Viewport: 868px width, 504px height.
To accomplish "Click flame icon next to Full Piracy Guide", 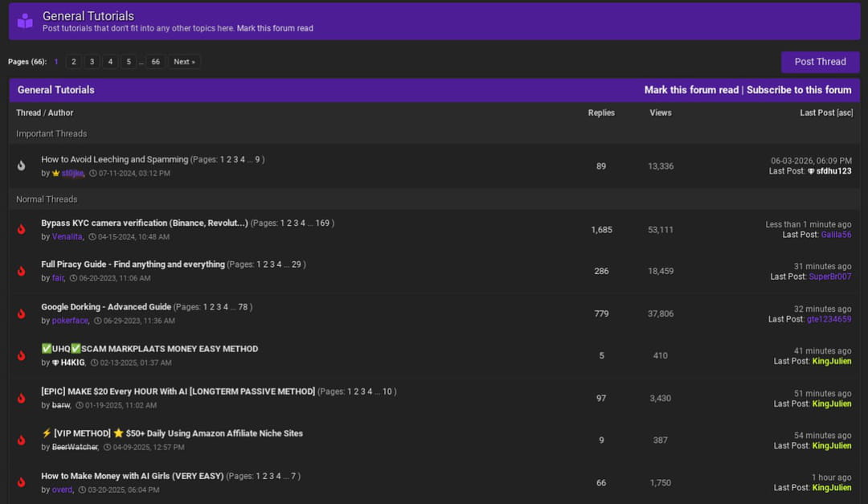I will 21,271.
